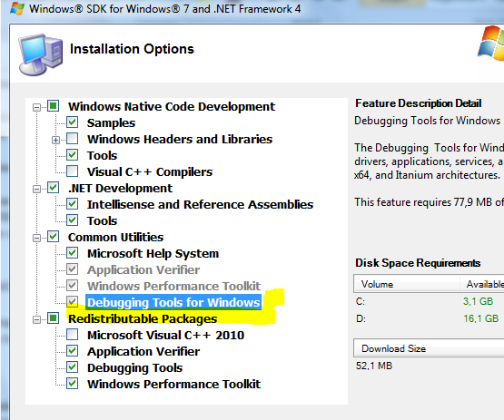Screen dimensions: 504x420
Task: Select grayed Windows Performance Toolkit label under Common Utilities
Action: coord(173,286)
